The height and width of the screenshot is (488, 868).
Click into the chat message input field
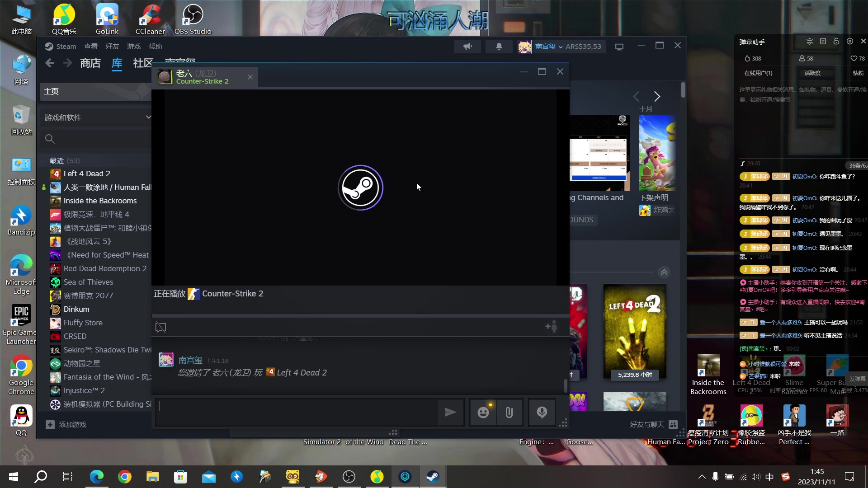[x=296, y=412]
